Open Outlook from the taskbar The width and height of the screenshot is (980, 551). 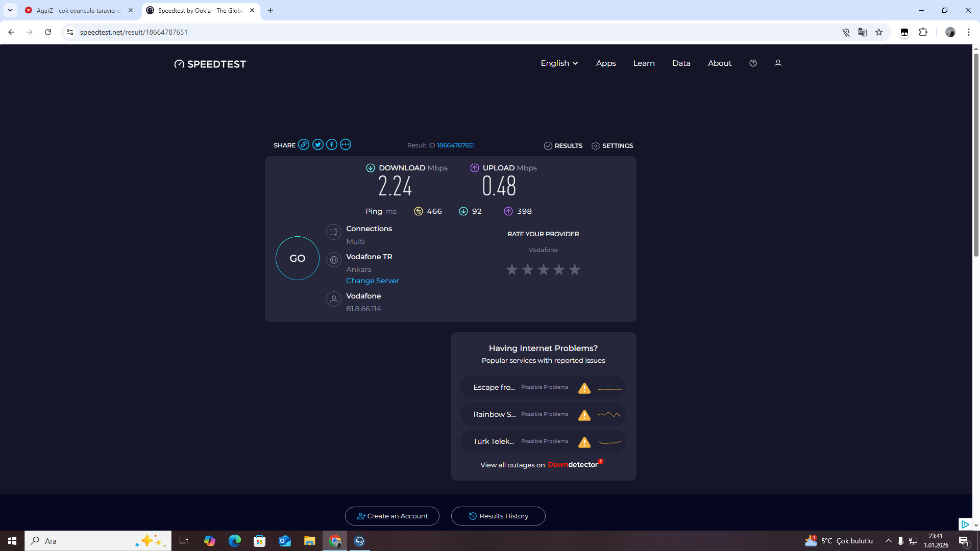pos(285,541)
